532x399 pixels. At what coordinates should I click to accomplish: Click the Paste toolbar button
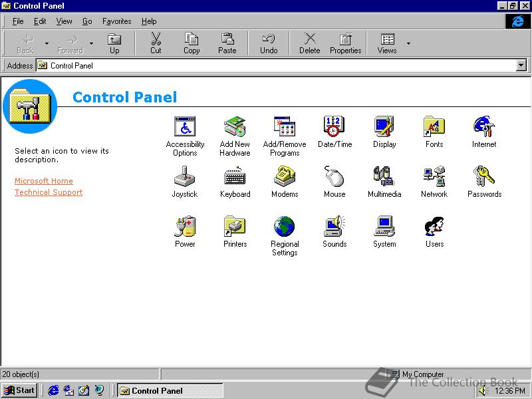point(227,43)
